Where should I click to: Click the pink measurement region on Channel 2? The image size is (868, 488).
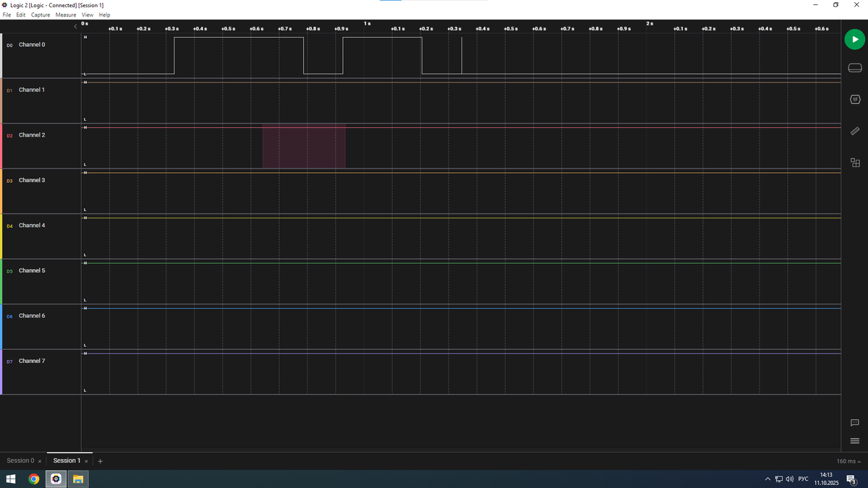point(304,146)
